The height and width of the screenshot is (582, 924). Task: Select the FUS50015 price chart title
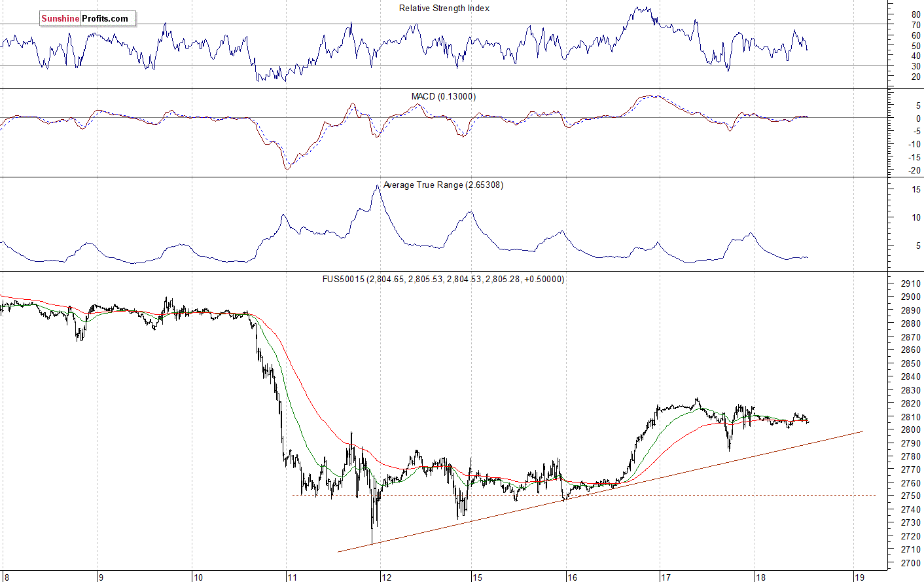tap(443, 279)
